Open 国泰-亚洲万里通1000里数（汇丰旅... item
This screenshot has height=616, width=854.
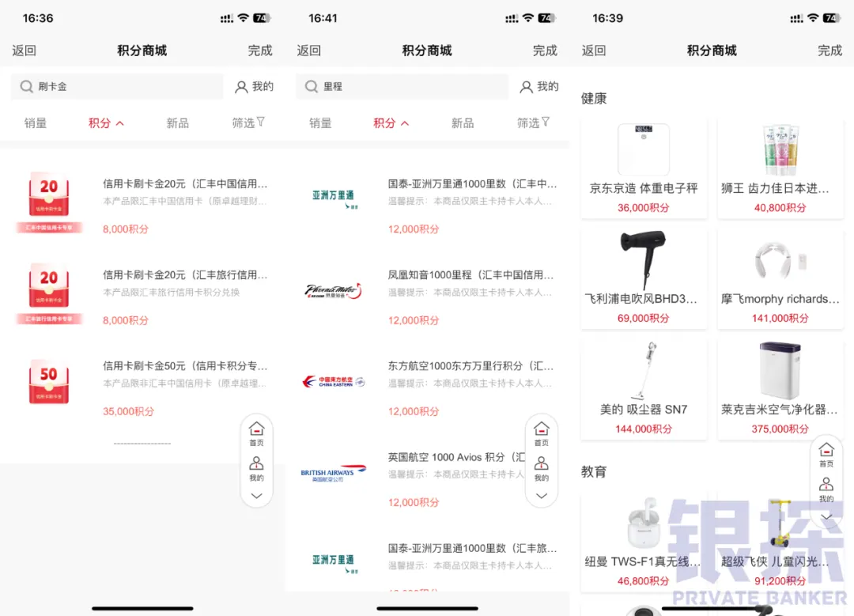point(472,549)
